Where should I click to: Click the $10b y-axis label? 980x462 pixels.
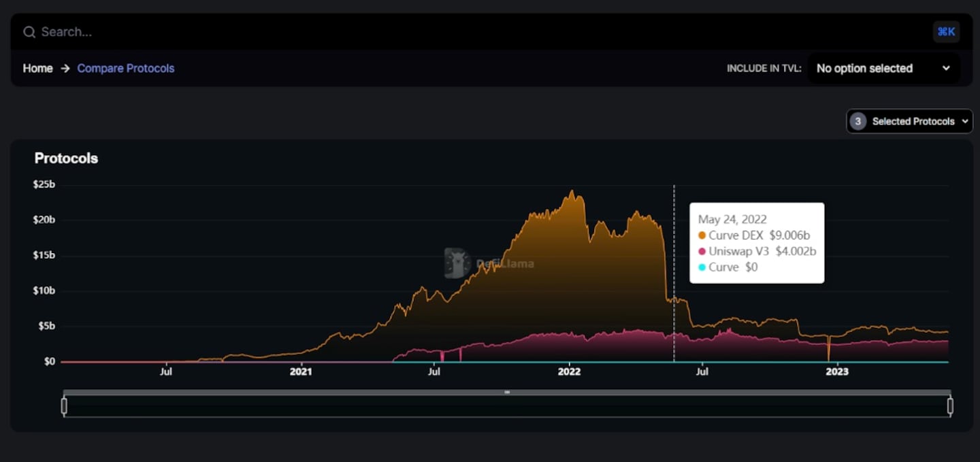[44, 291]
